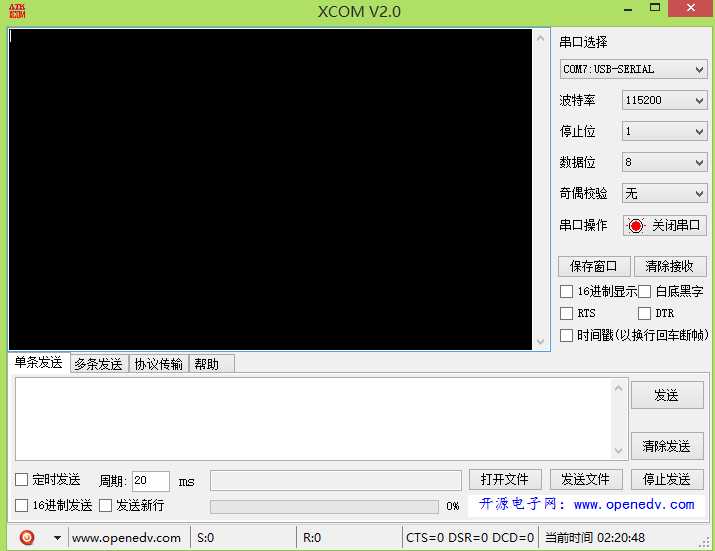
Task: Click the R:0 received counter in status bar
Action: tap(312, 538)
